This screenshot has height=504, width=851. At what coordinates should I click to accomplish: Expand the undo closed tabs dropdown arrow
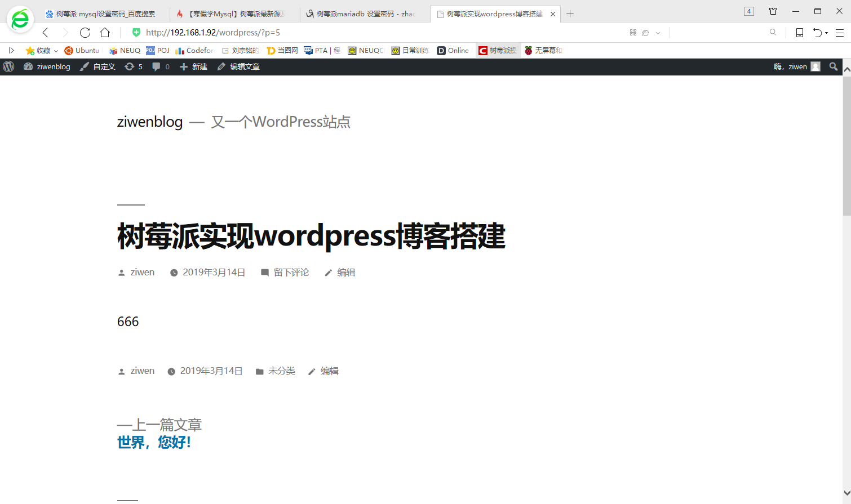tap(827, 33)
